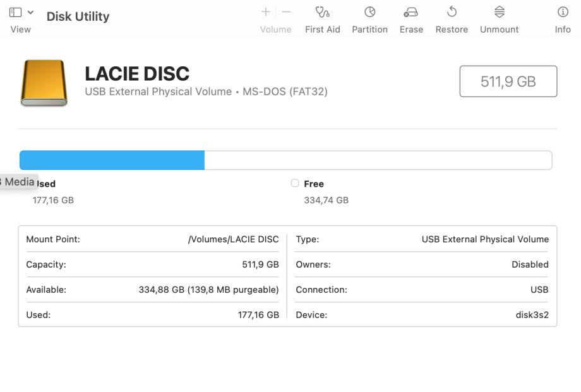Open the Partition pie icon
The width and height of the screenshot is (581, 392).
tap(370, 12)
